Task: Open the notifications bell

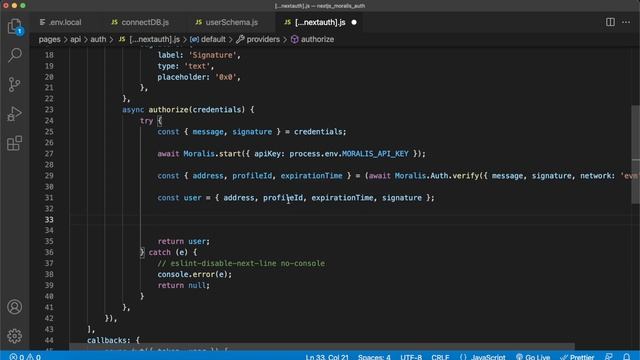Action: pos(627,357)
